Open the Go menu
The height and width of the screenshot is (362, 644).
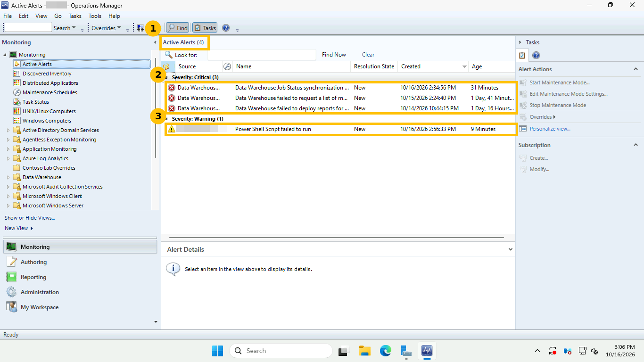[x=58, y=16]
